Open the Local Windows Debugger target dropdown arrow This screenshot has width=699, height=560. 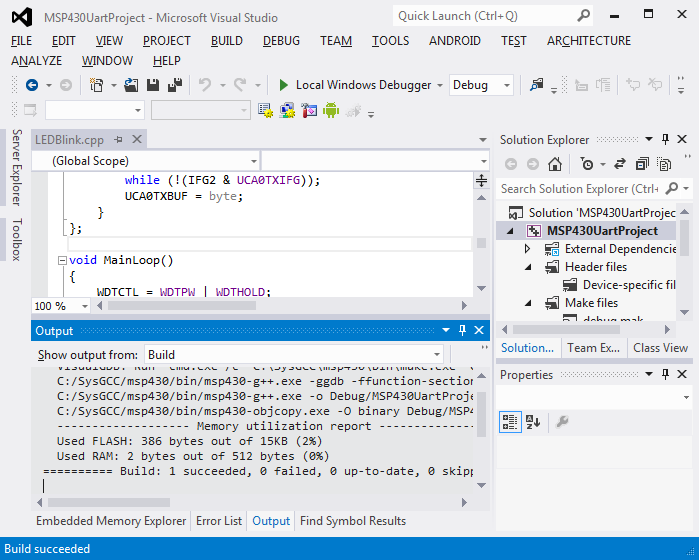coord(440,85)
